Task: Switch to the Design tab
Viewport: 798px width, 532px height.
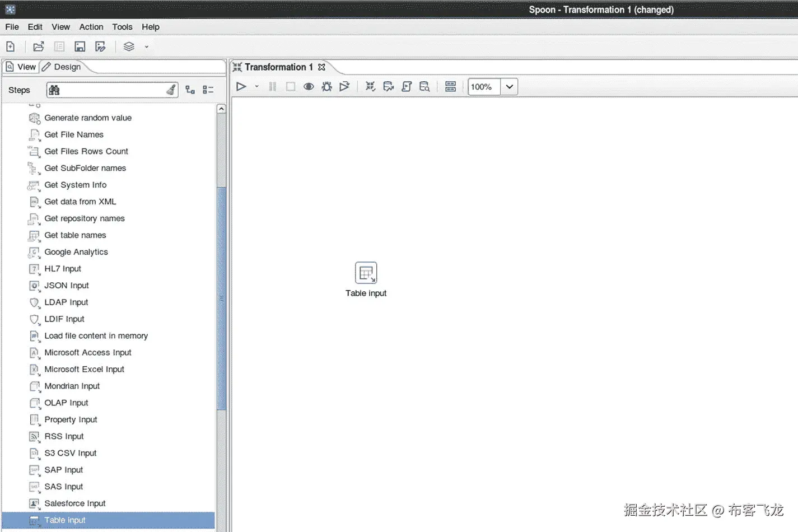Action: [62, 67]
